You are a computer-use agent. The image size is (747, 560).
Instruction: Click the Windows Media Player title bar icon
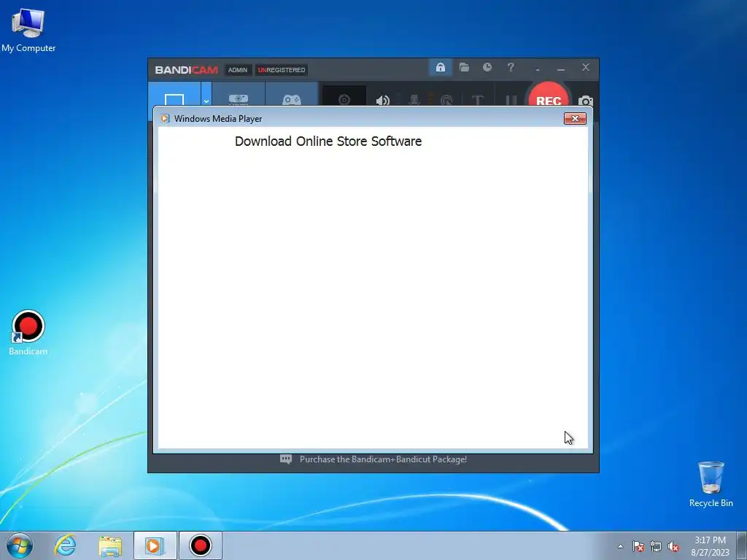coord(165,119)
